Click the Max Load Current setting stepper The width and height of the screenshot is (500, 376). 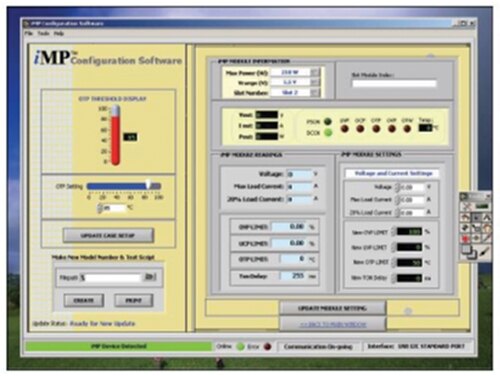397,200
